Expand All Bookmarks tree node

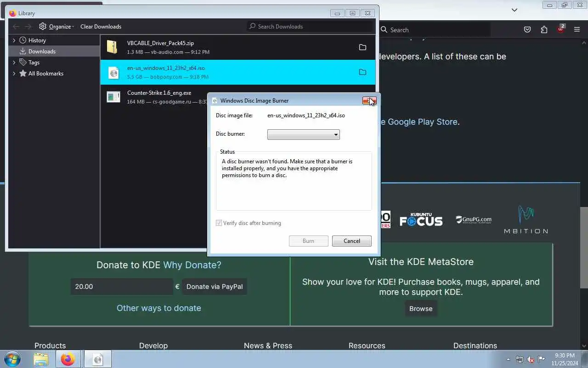pos(14,74)
